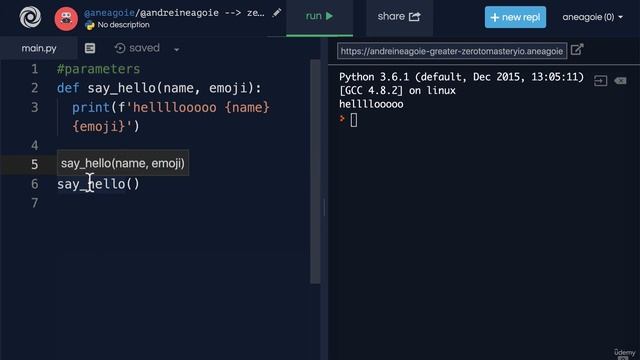Viewport: 640px width, 360px height.
Task: Click line number 7 in gutter
Action: coord(35,203)
